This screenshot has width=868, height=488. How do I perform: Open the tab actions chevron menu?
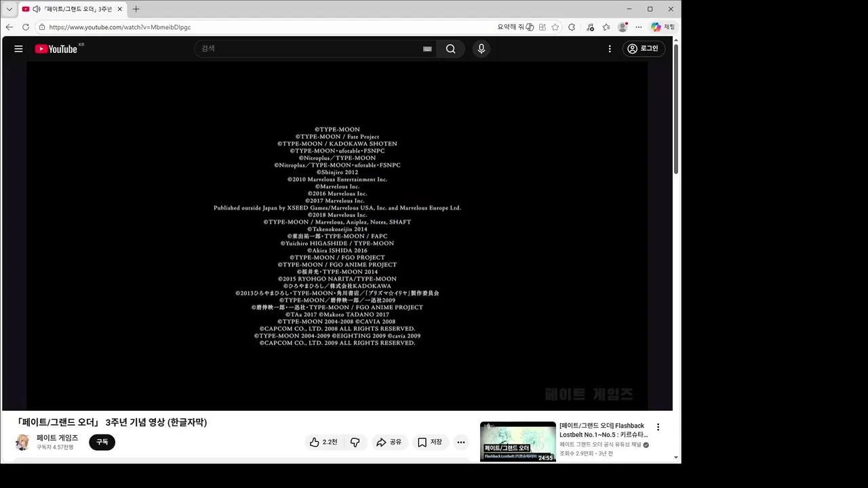click(x=9, y=9)
